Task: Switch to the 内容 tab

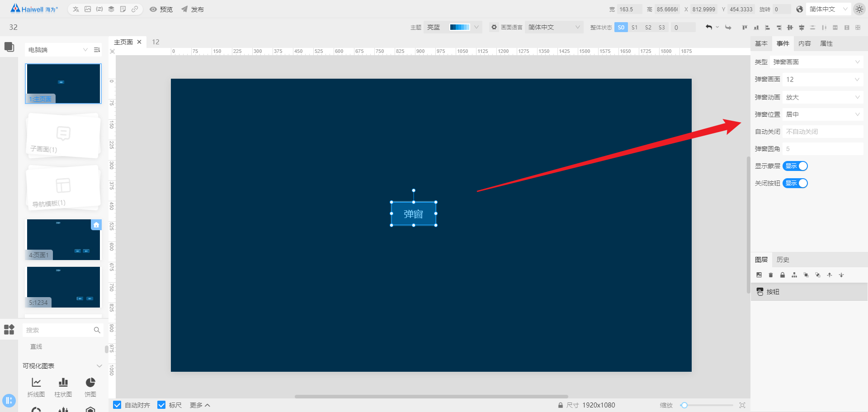Action: click(805, 43)
